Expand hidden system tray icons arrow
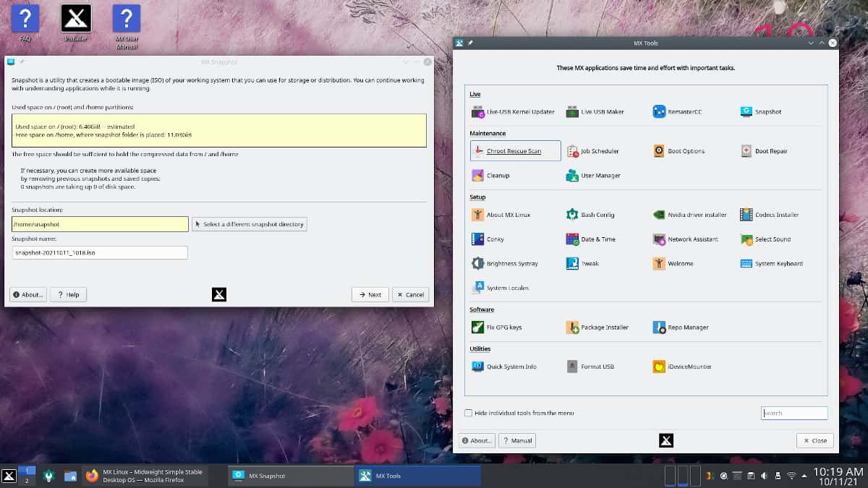 (804, 476)
